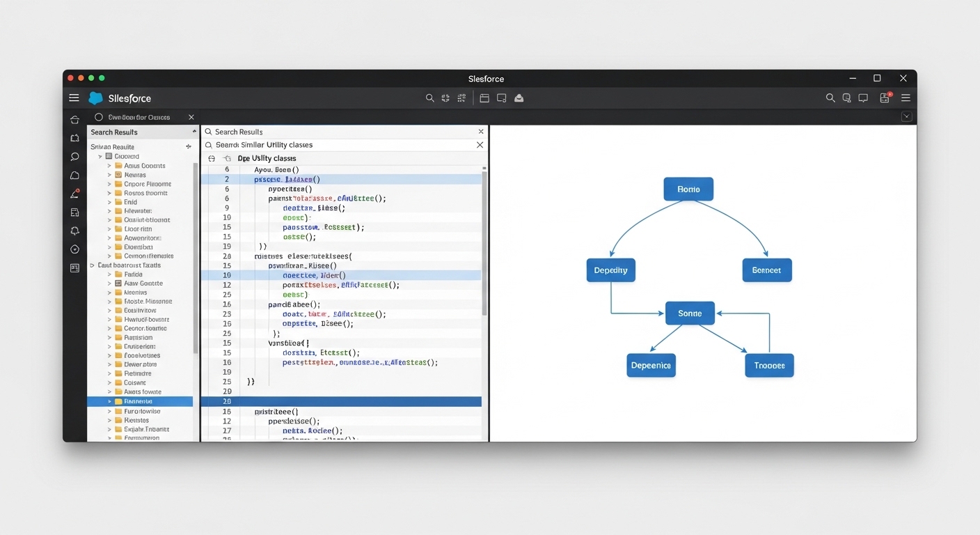The height and width of the screenshot is (535, 980).
Task: Expand the highlighted Rannente folder
Action: click(x=109, y=401)
